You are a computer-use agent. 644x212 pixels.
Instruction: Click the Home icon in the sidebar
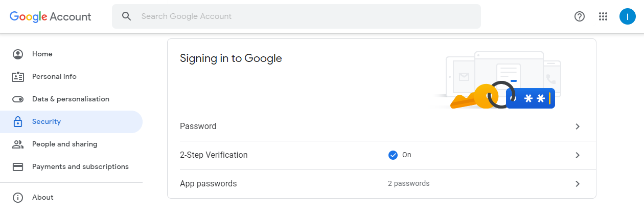pyautogui.click(x=18, y=54)
